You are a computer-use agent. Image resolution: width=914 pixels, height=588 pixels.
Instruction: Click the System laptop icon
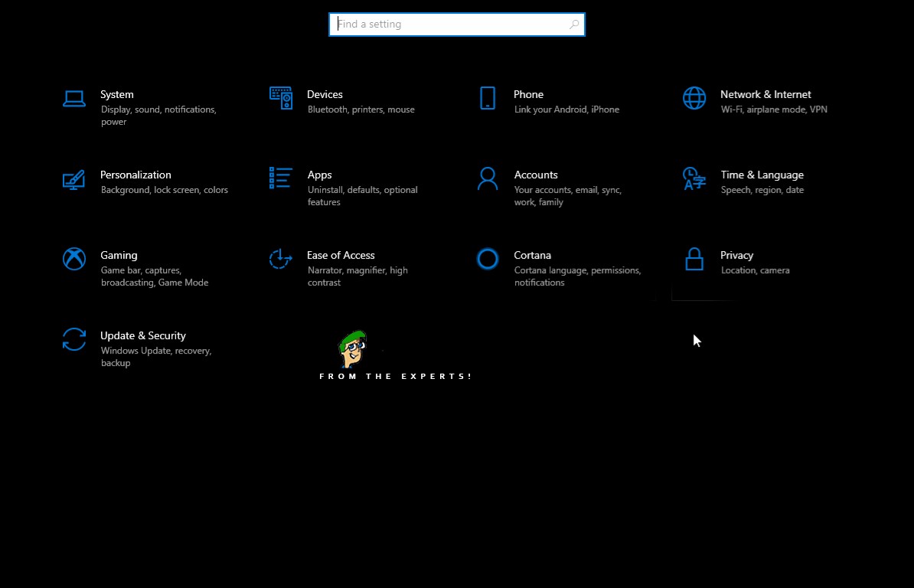pyautogui.click(x=74, y=99)
